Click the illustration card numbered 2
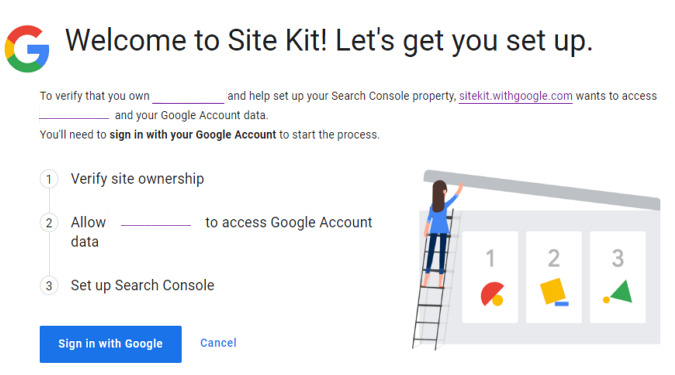This screenshot has width=675, height=375. tap(554, 277)
